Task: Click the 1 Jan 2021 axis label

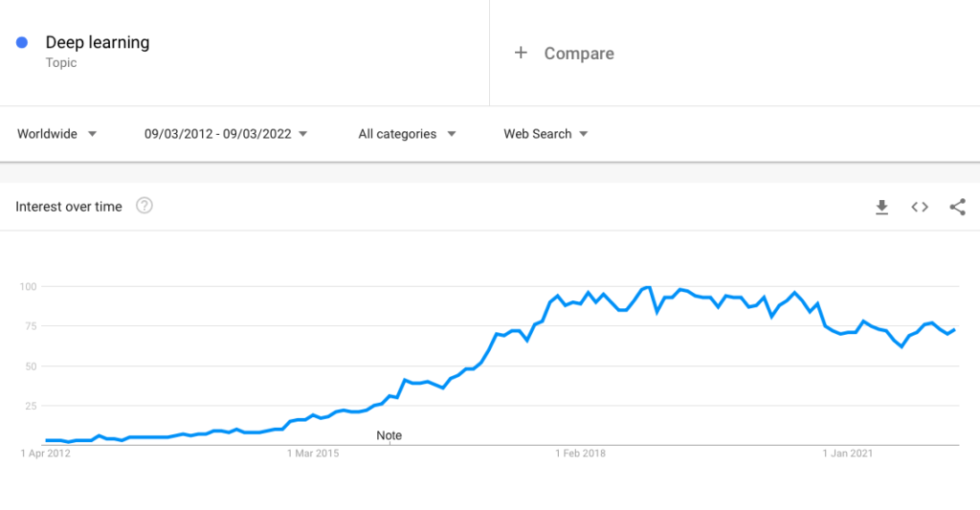Action: tap(849, 454)
